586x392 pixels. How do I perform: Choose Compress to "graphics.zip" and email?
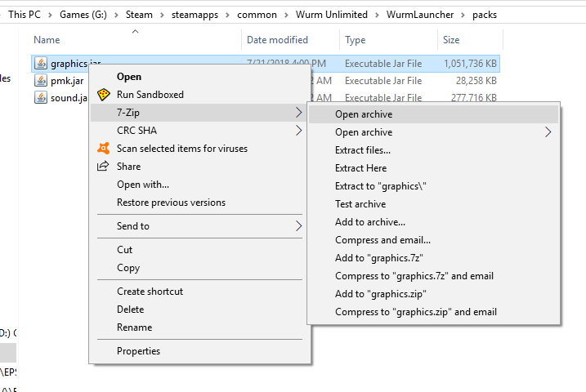(x=433, y=312)
